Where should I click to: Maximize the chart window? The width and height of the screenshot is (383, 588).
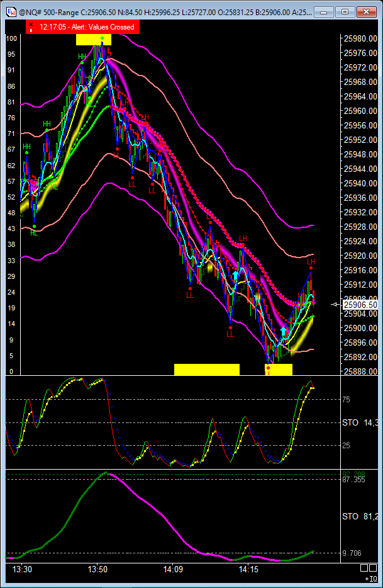345,11
